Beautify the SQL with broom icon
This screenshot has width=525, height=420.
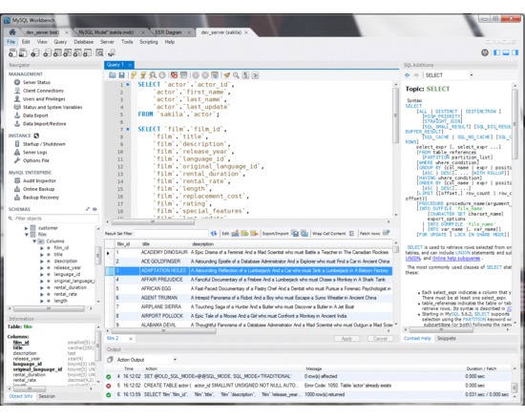click(x=227, y=75)
